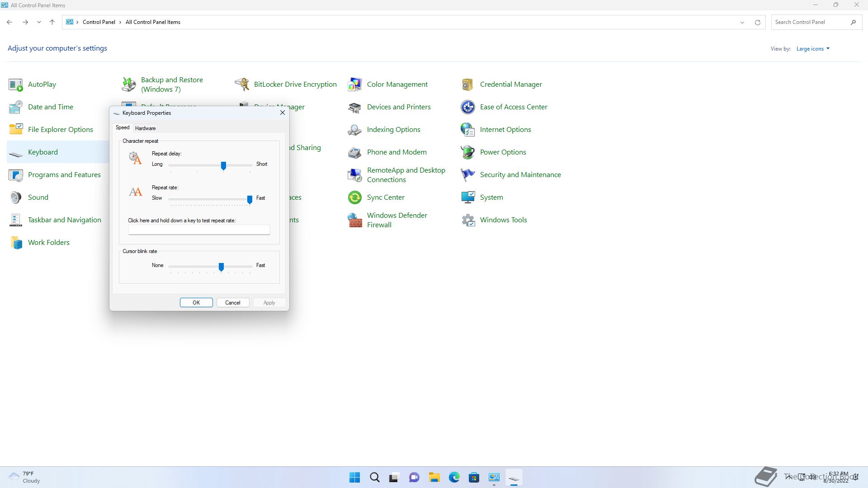Click the Repeat delay slider thumb
The height and width of the screenshot is (488, 868).
[x=223, y=166]
